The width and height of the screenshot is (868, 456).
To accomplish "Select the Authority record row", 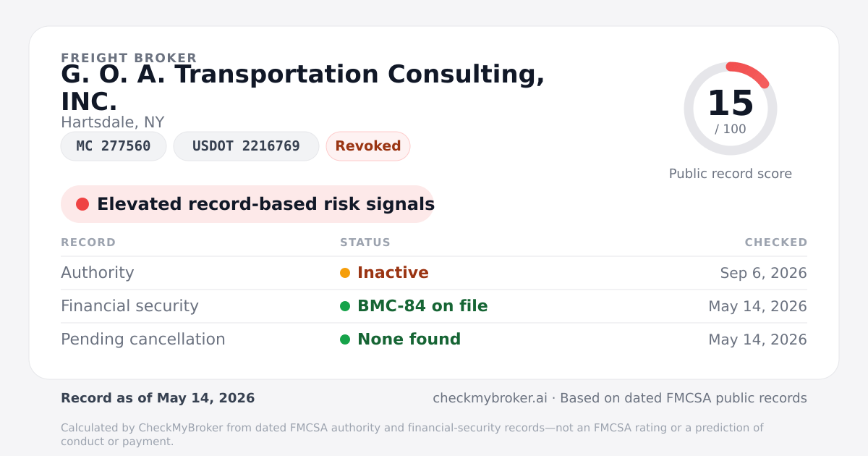I will pyautogui.click(x=434, y=273).
